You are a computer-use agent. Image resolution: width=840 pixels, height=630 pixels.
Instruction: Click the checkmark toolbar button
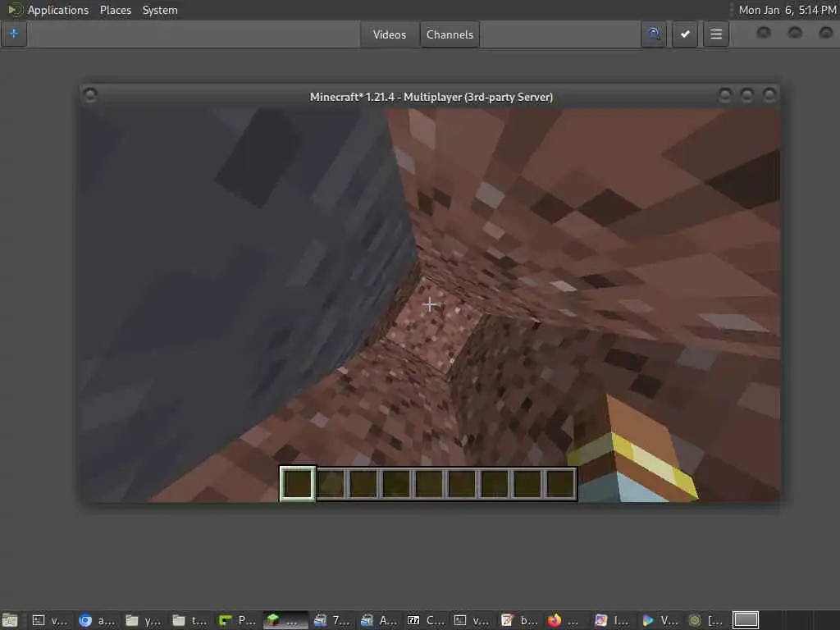click(685, 34)
